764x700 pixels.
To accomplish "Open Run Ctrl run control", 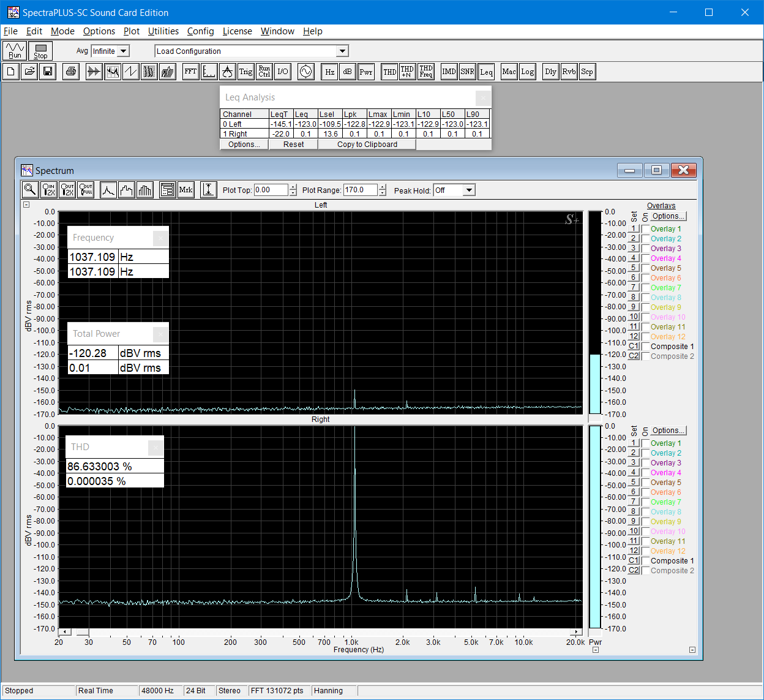I will pos(264,72).
